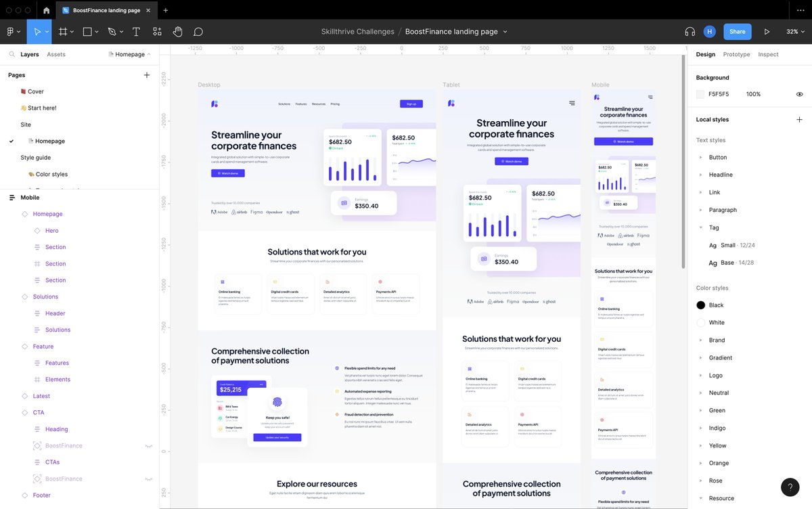Viewport: 812px width, 509px height.
Task: Go to the Home icon in tab bar
Action: 46,10
